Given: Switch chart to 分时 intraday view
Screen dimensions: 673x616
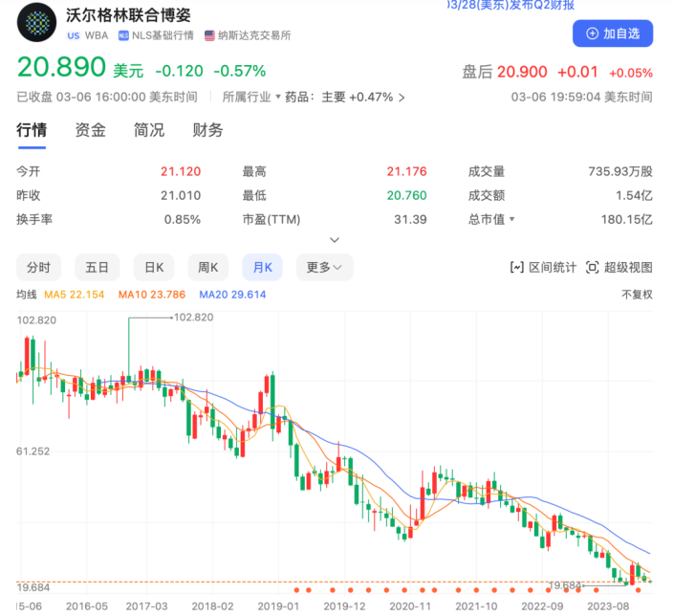Looking at the screenshot, I should (44, 267).
